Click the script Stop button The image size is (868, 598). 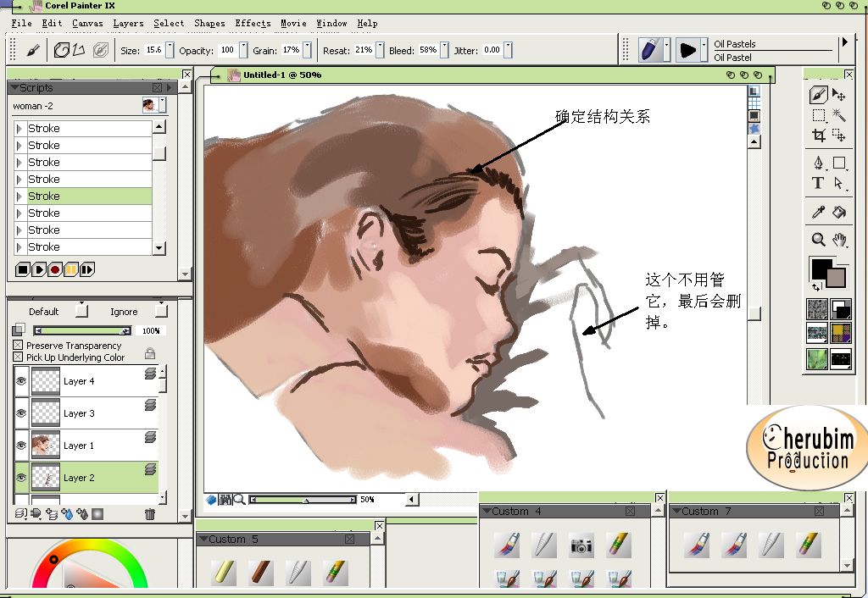click(23, 270)
